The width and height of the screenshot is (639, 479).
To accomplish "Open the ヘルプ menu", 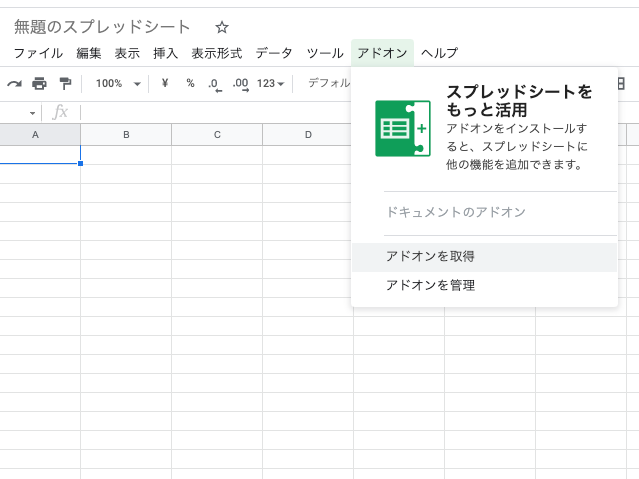I will pos(439,53).
